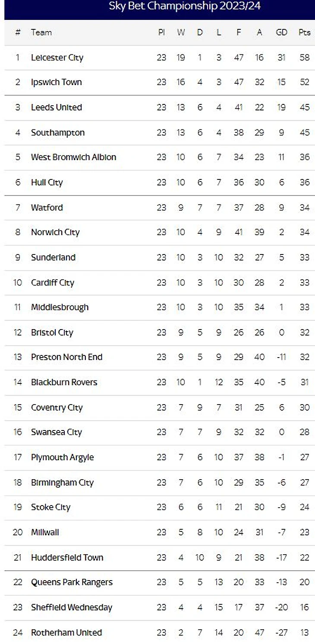This screenshot has height=644, width=315.
Task: Select the Team column header
Action: 41,32
